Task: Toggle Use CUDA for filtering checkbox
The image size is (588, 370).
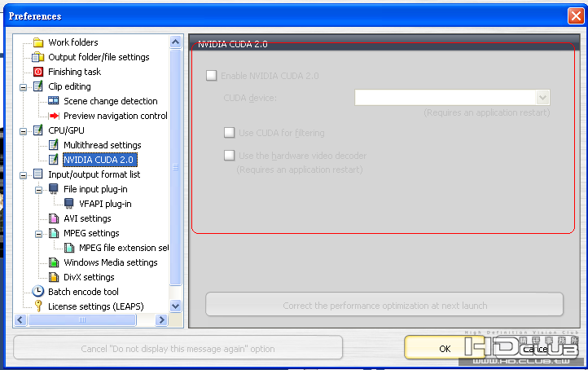Action: tap(229, 133)
